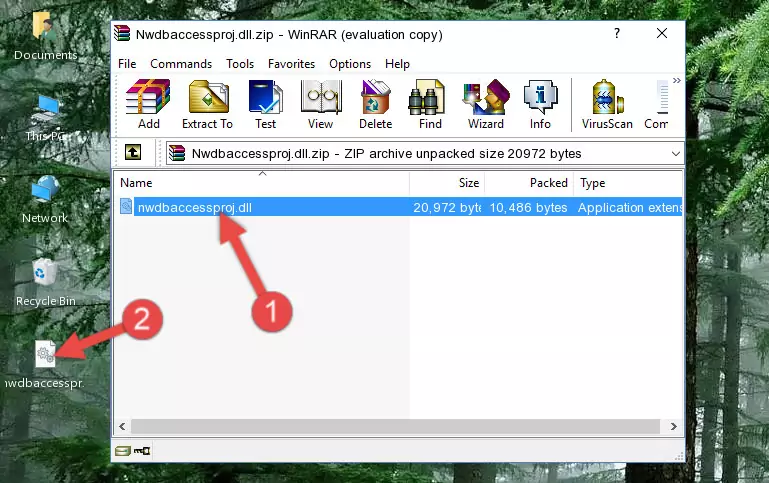
Task: Open the Find files tool
Action: tap(430, 104)
